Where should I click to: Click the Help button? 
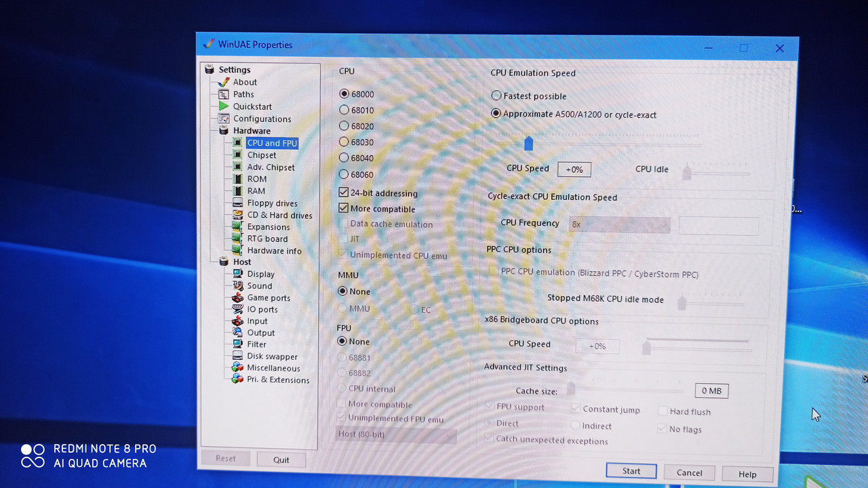pyautogui.click(x=747, y=474)
